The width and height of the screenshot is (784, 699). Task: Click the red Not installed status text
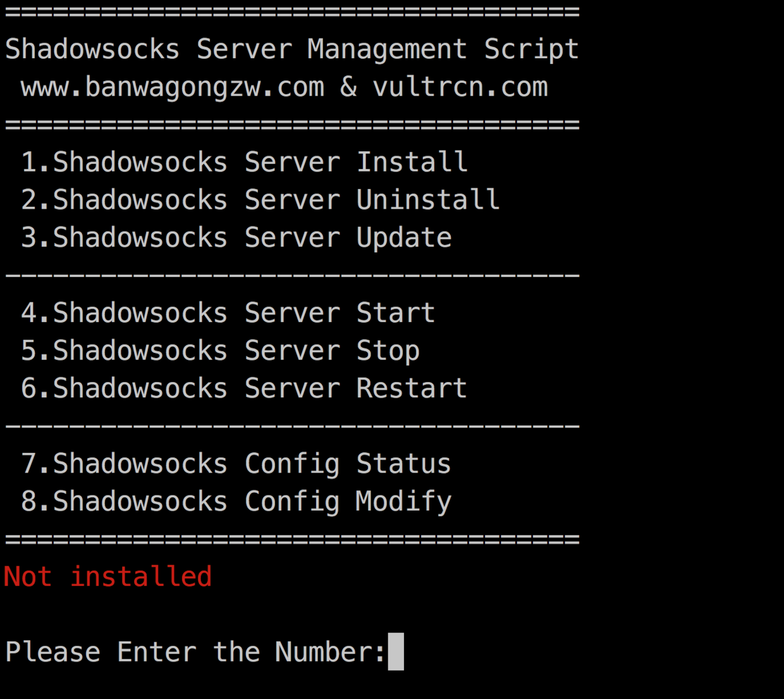click(107, 577)
